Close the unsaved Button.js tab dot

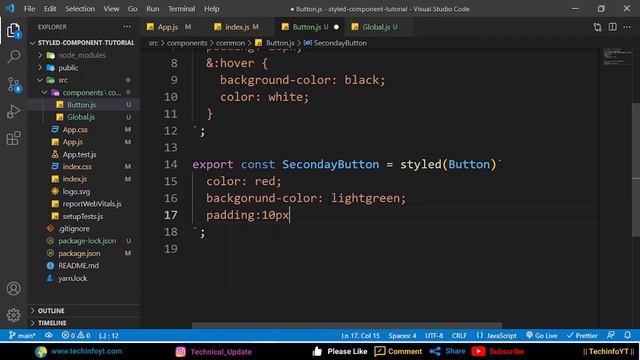click(x=336, y=27)
